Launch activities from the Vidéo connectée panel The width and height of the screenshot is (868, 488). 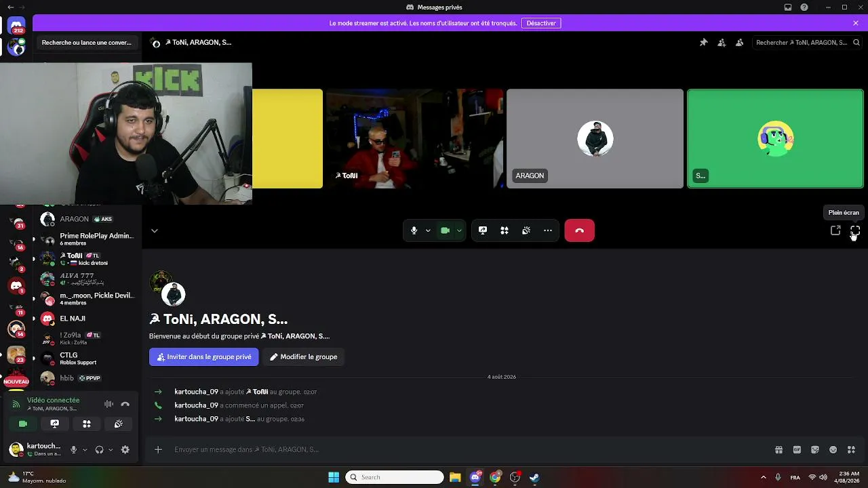point(87,424)
